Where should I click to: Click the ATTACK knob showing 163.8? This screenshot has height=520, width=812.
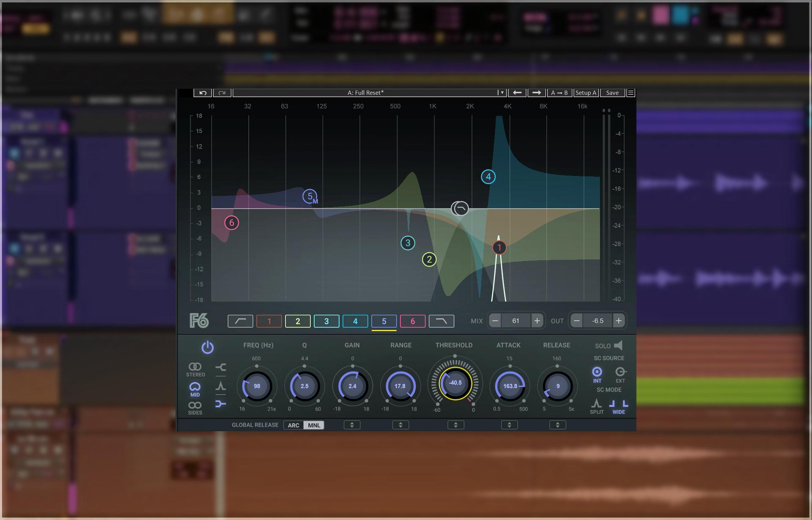point(510,386)
